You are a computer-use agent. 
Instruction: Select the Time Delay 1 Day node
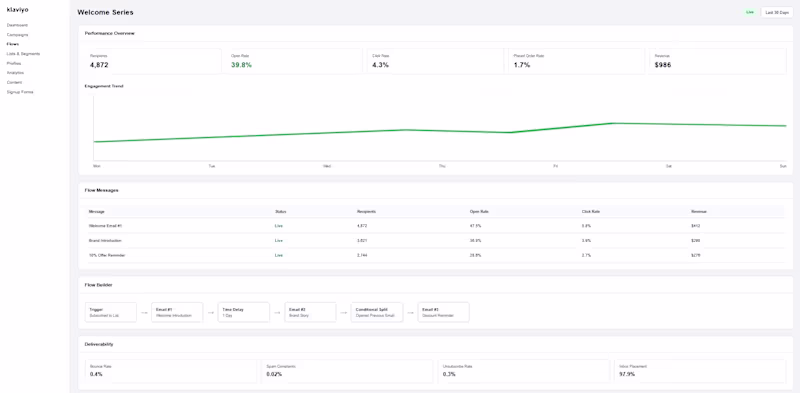point(244,312)
